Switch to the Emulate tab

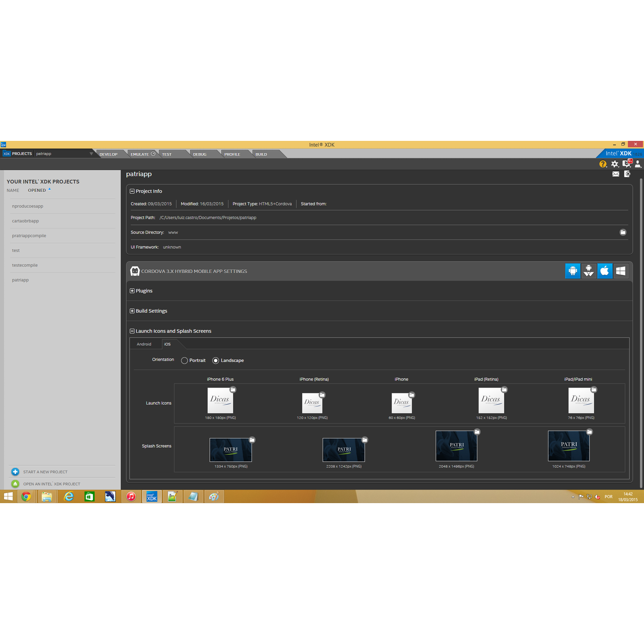pyautogui.click(x=143, y=154)
